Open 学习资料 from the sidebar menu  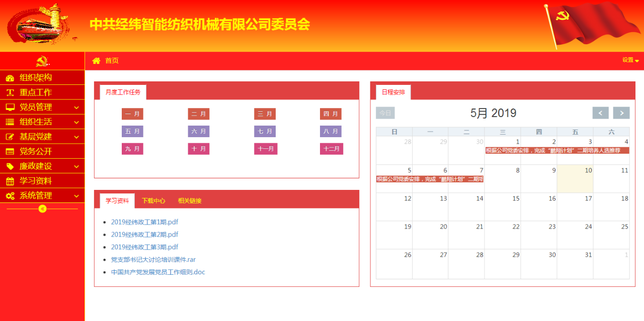pyautogui.click(x=35, y=181)
